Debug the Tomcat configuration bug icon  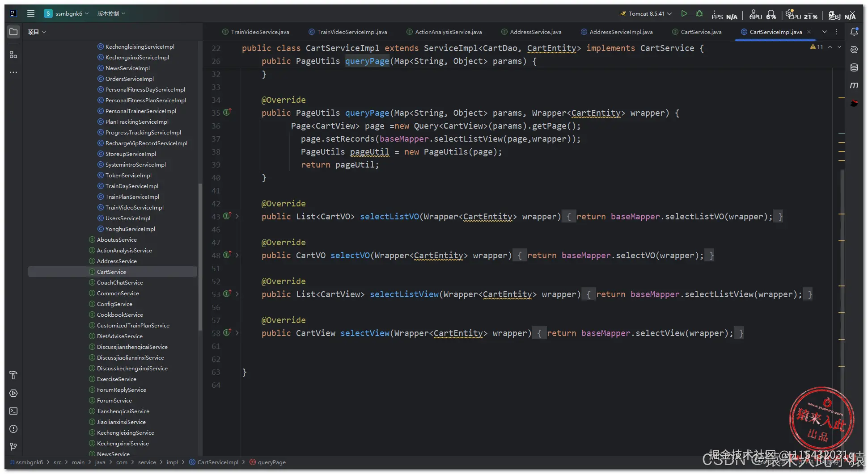(x=699, y=14)
